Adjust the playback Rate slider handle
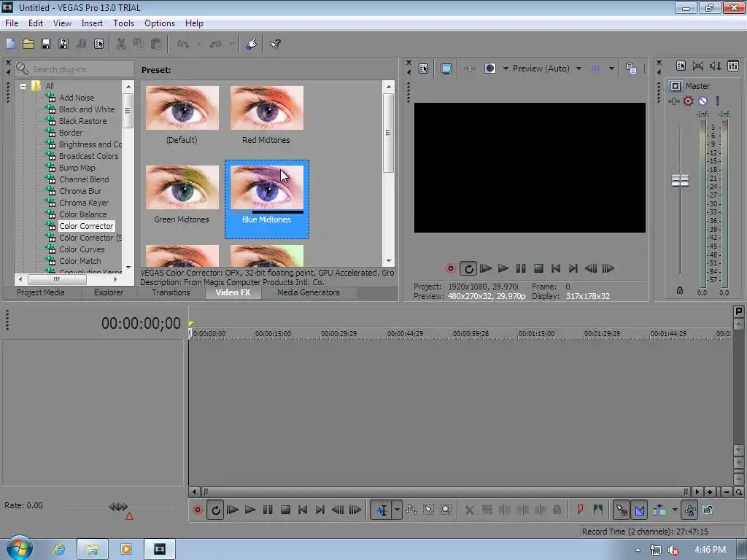Image resolution: width=747 pixels, height=560 pixels. pos(119,507)
